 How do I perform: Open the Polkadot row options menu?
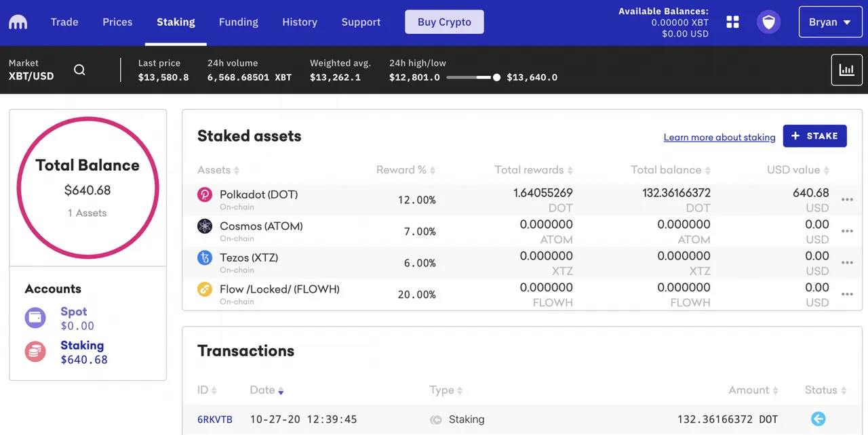pos(846,200)
